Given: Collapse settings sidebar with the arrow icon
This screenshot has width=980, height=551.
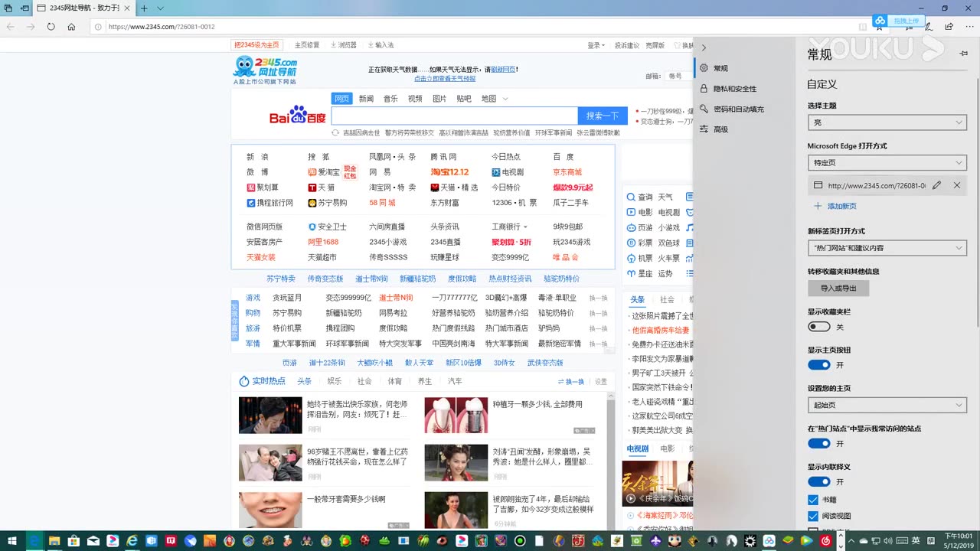Looking at the screenshot, I should [x=704, y=47].
